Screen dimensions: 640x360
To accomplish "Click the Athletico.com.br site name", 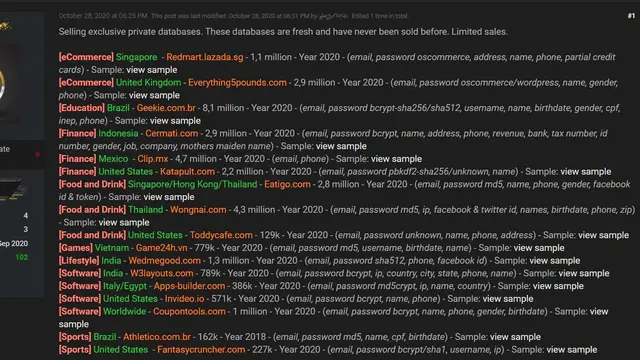I will [x=157, y=337].
